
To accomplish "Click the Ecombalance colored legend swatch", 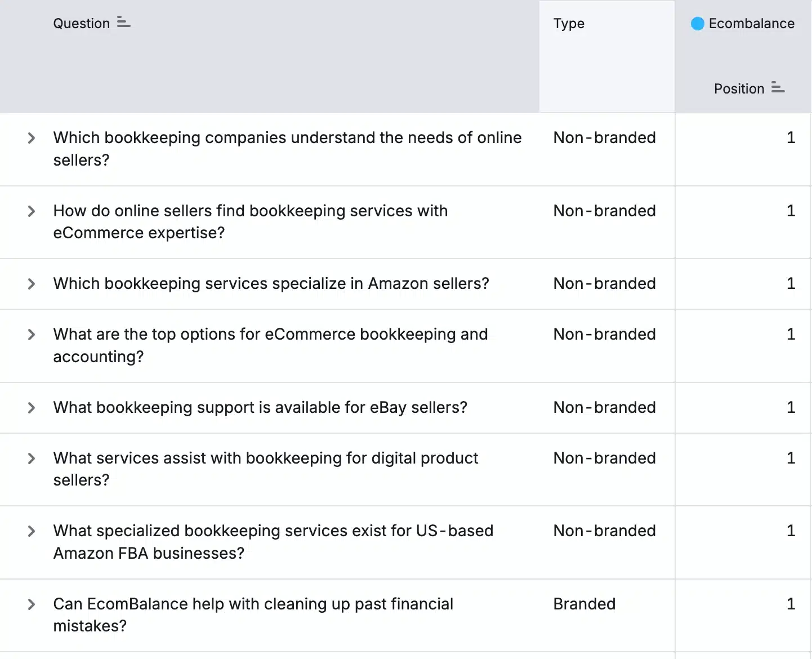I will point(698,24).
